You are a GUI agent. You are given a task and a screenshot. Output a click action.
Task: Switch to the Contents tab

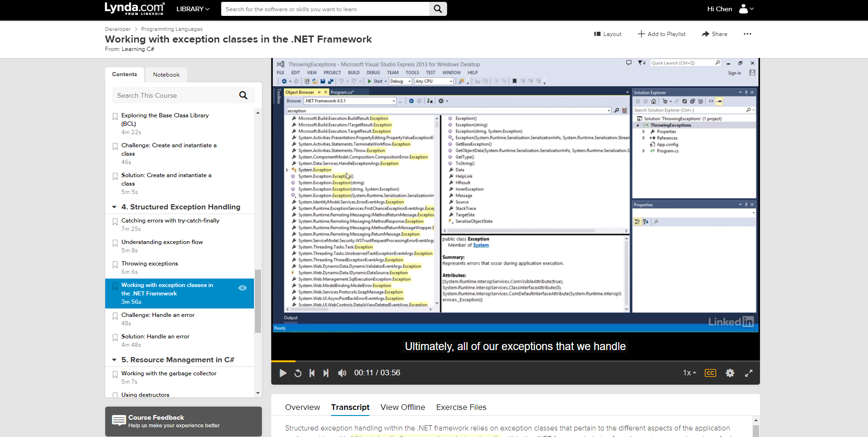pos(124,74)
